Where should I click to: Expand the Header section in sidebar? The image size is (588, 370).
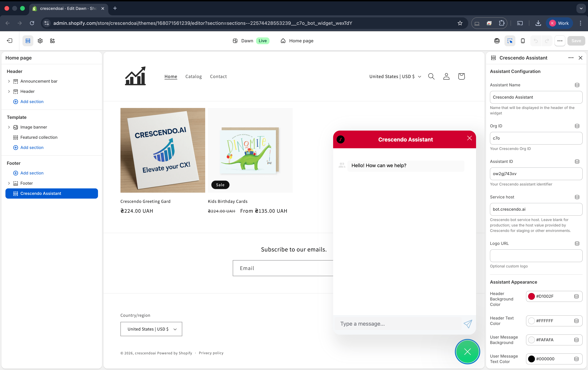click(9, 91)
